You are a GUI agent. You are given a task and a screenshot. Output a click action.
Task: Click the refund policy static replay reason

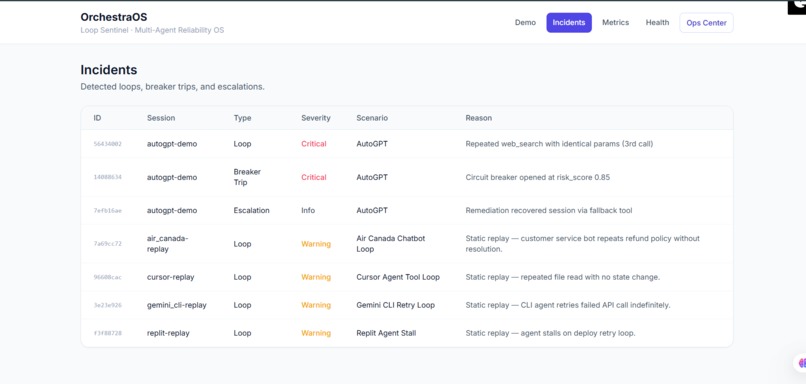click(x=582, y=244)
